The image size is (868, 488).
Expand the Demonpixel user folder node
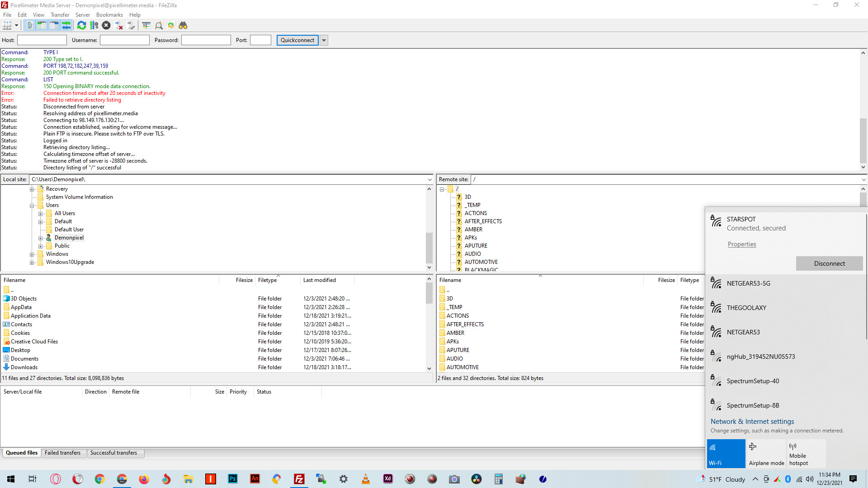tap(41, 238)
